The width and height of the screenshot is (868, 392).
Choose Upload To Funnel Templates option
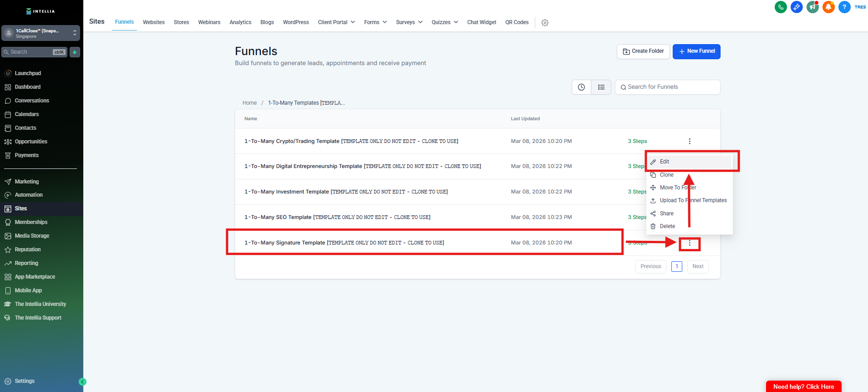[690, 200]
